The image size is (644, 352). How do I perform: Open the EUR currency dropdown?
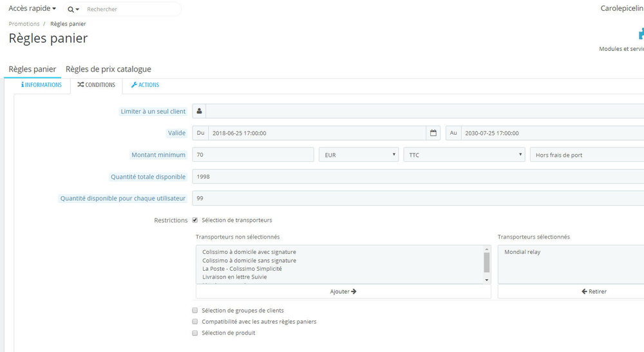359,155
